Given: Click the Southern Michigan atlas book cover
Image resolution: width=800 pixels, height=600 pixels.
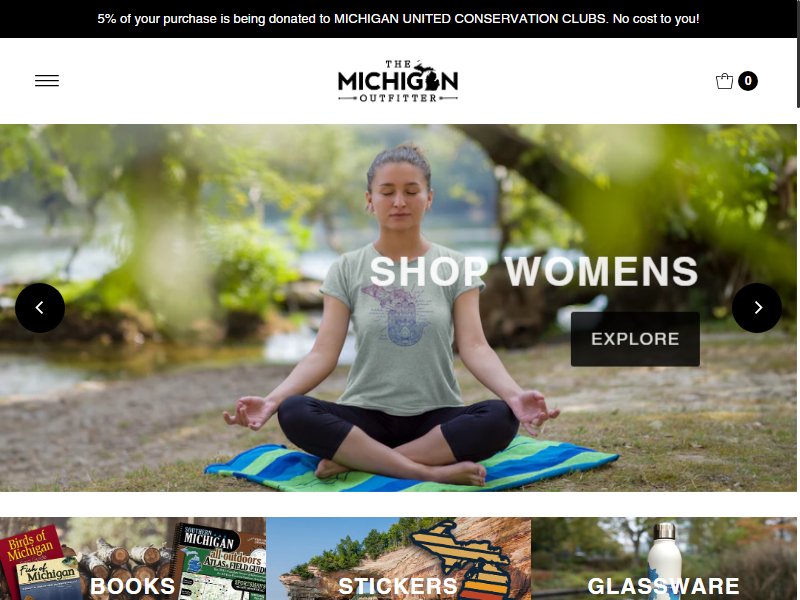Looking at the screenshot, I should [x=218, y=561].
